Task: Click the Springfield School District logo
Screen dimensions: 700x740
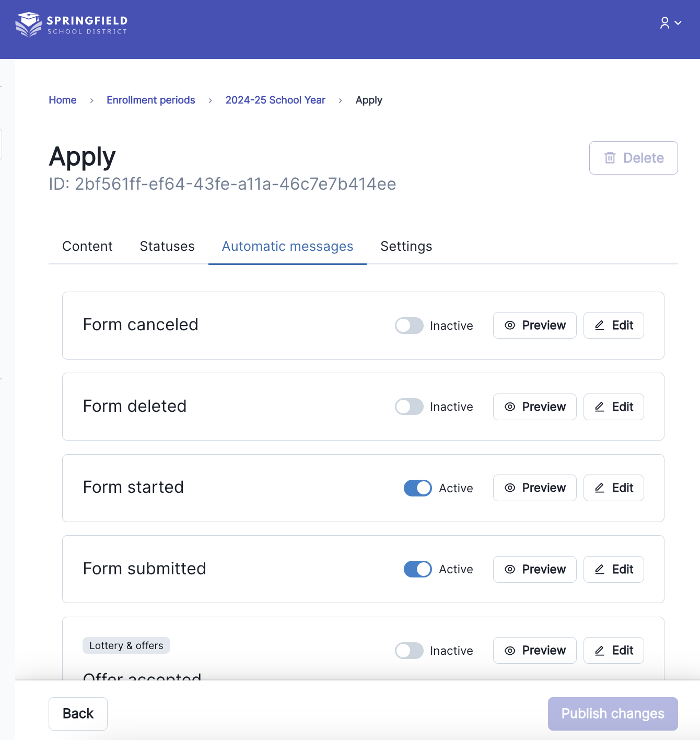Action: 72,25
